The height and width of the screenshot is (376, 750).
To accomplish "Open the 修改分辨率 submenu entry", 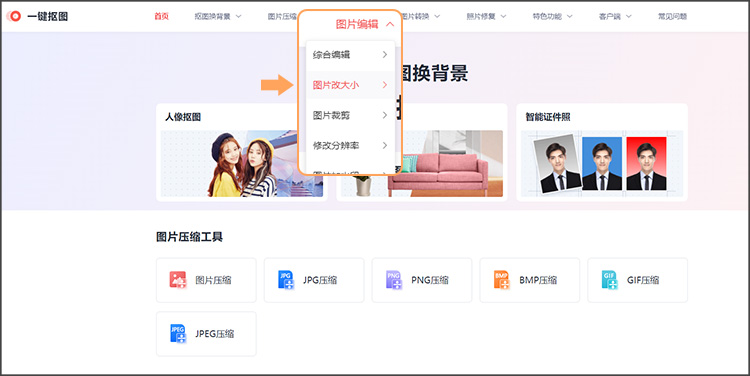I will point(350,145).
